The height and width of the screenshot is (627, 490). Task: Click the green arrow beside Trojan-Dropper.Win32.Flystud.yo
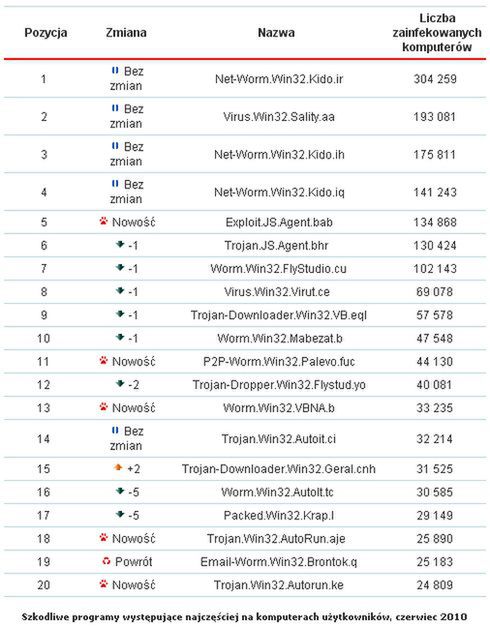(x=120, y=383)
